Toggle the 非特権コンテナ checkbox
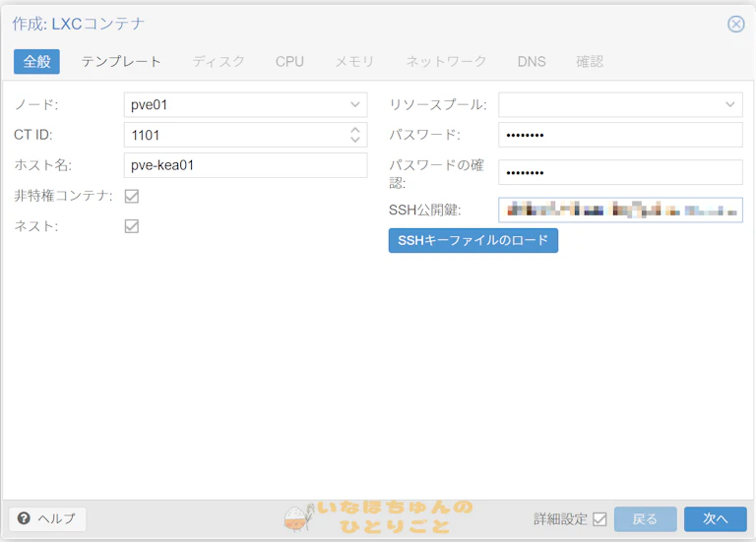The height and width of the screenshot is (542, 756). 131,196
